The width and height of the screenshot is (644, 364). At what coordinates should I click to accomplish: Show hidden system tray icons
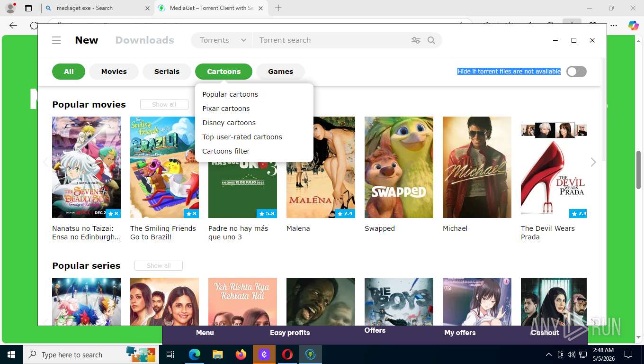click(x=549, y=355)
